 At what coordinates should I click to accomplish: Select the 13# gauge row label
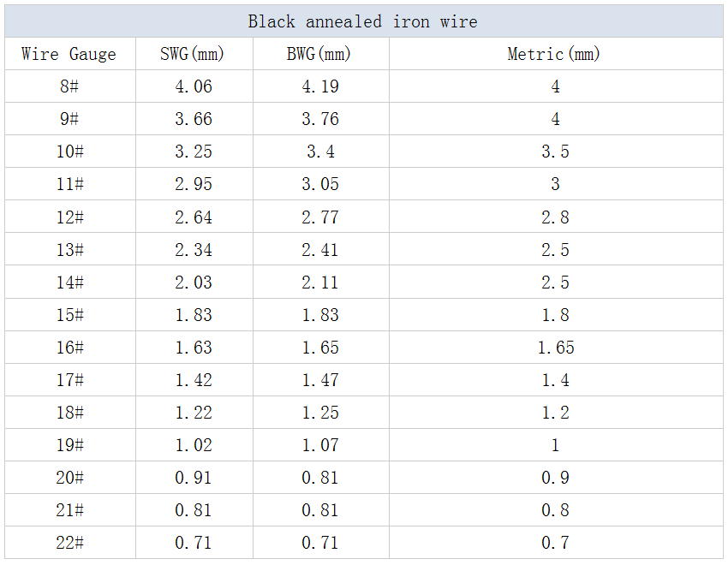[69, 250]
